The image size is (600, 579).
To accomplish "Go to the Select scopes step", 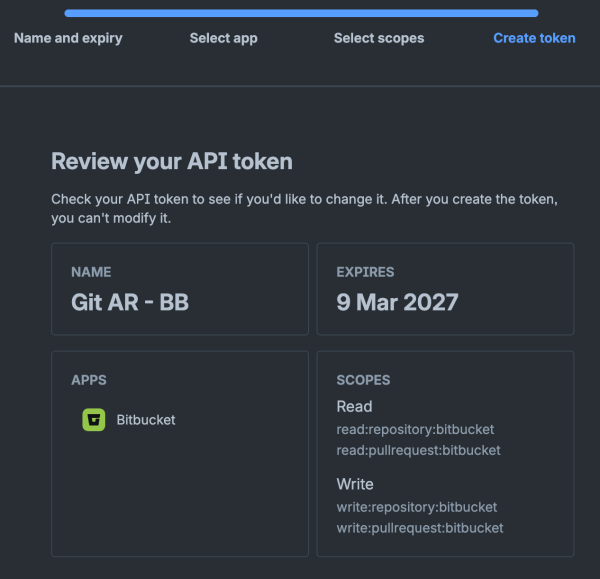I will click(x=379, y=38).
